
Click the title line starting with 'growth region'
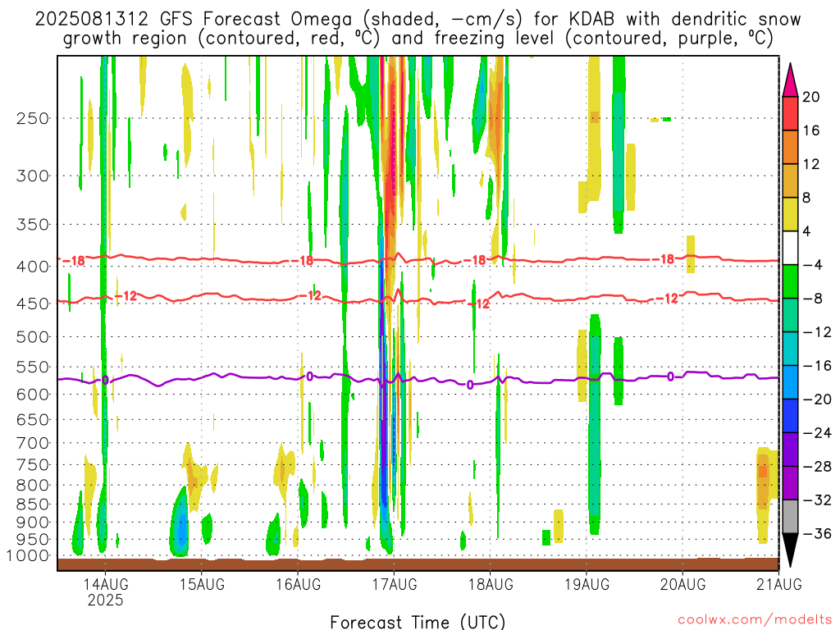click(x=418, y=38)
